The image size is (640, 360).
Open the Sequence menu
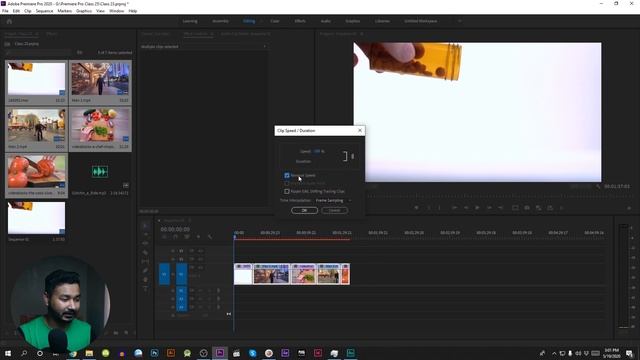pyautogui.click(x=44, y=11)
